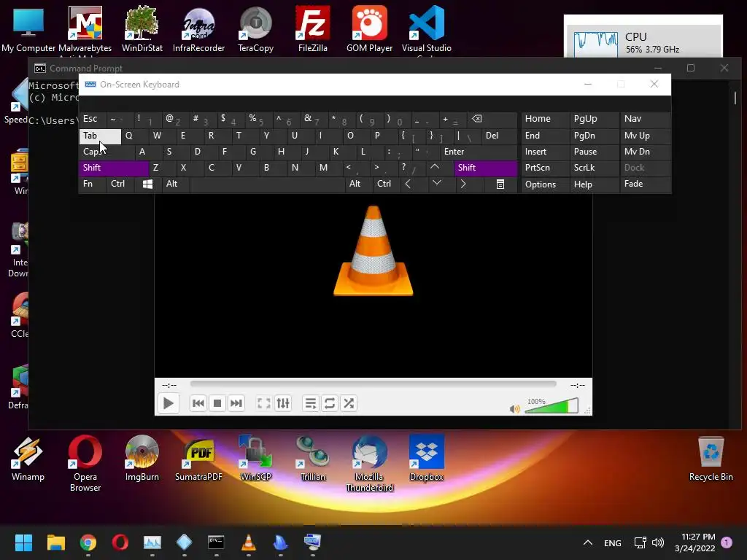Image resolution: width=747 pixels, height=560 pixels.
Task: Toggle left Ctrl key on keyboard
Action: coord(121,184)
